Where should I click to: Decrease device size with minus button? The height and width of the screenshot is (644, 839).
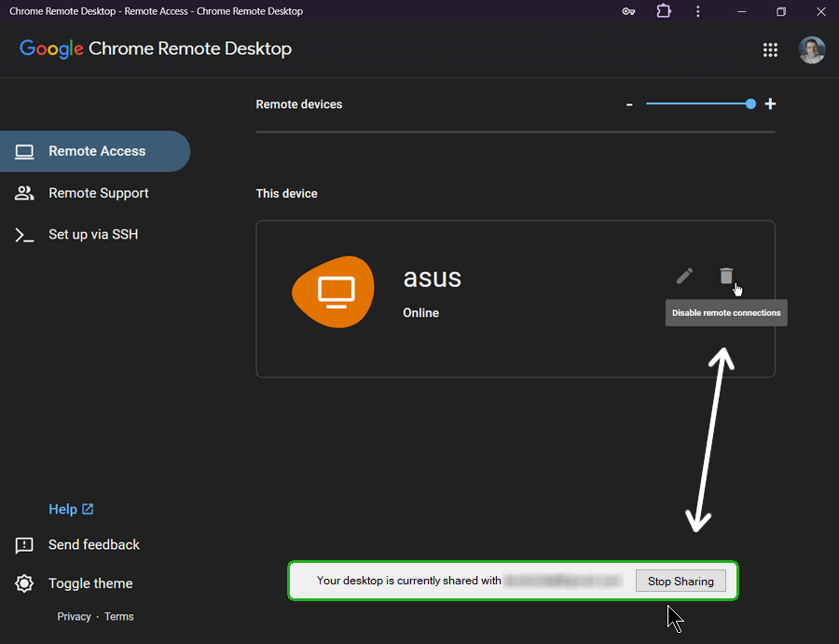coord(629,104)
